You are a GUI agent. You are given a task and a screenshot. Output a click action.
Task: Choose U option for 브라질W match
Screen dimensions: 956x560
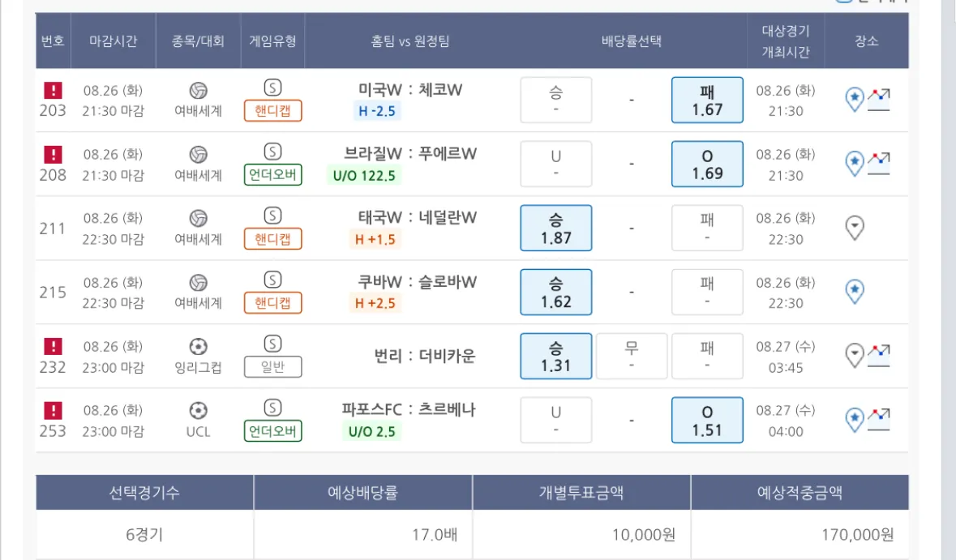(555, 164)
